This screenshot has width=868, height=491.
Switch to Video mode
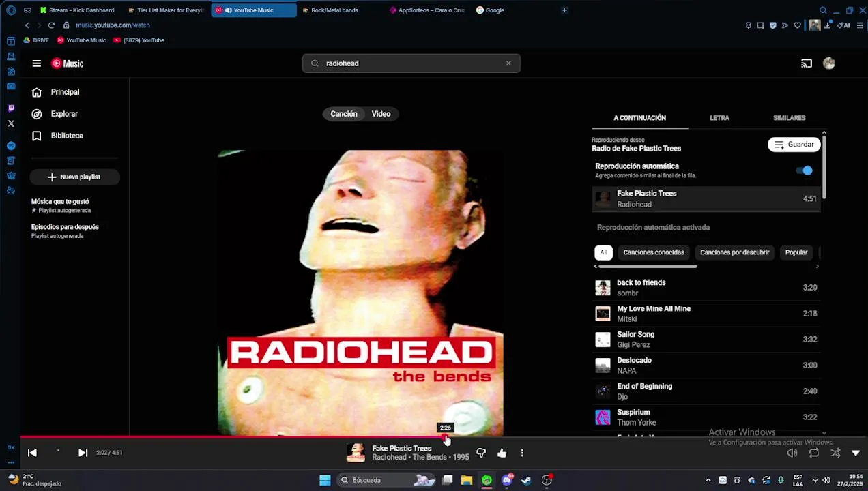(381, 114)
